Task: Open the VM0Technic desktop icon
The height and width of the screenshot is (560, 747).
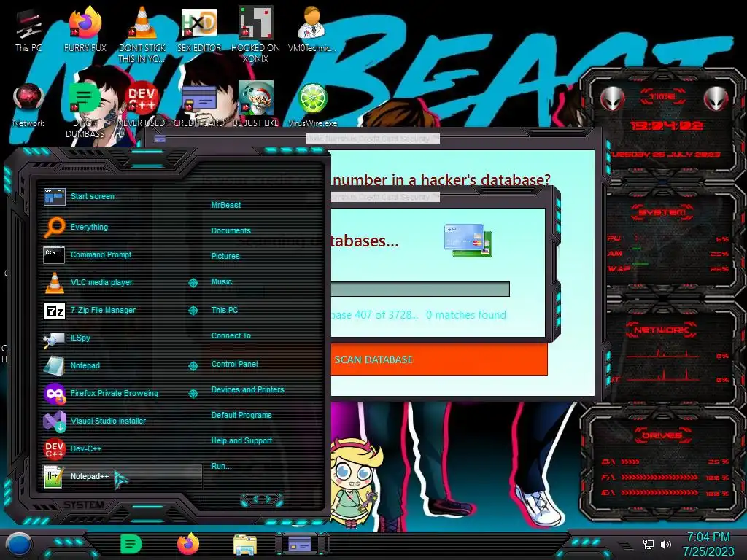Action: click(312, 29)
